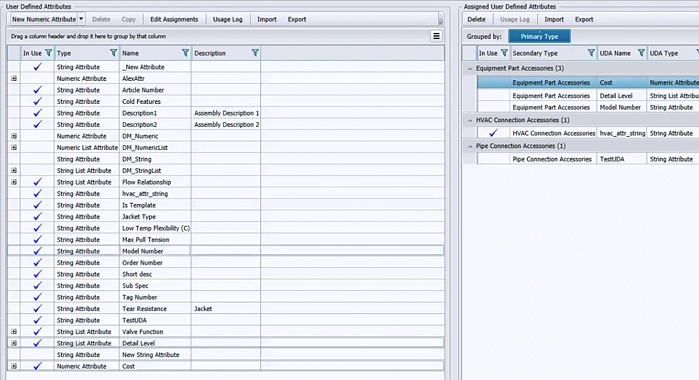The image size is (699, 380).
Task: Click the Assembly Description 2 cell
Action: coord(226,124)
